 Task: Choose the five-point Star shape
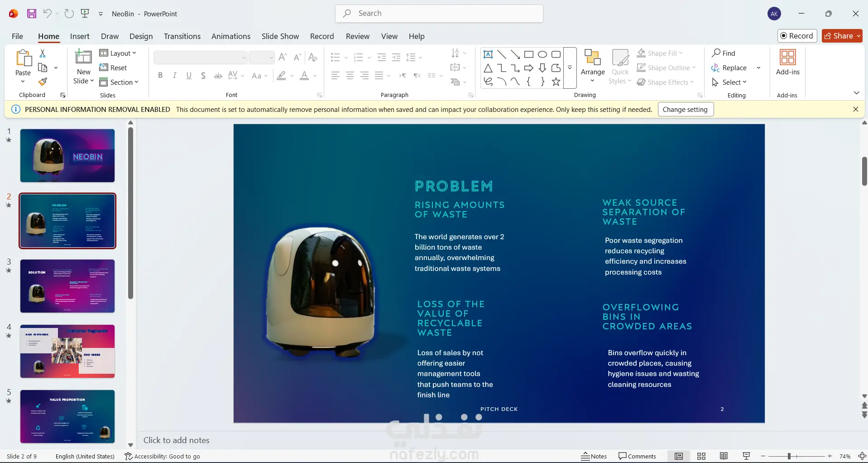[x=556, y=82]
